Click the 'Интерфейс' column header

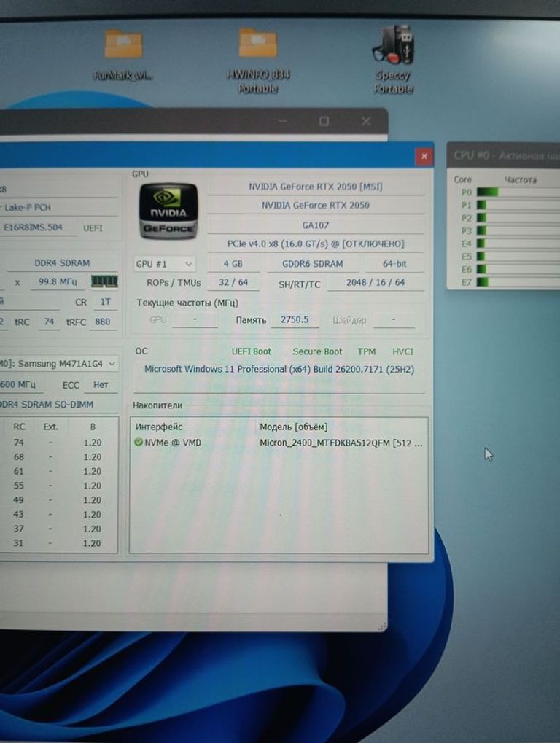point(159,427)
